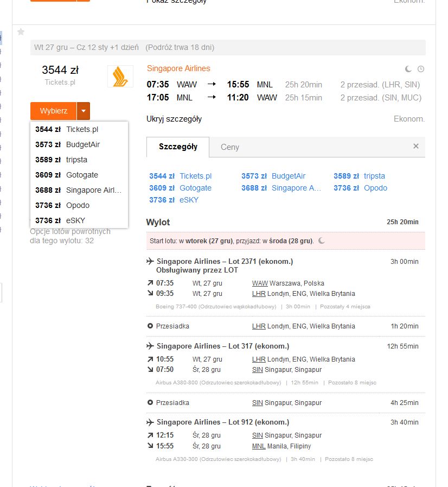This screenshot has width=448, height=487.
Task: Open Singapore A… 3688 zł link in details
Action: [x=281, y=188]
